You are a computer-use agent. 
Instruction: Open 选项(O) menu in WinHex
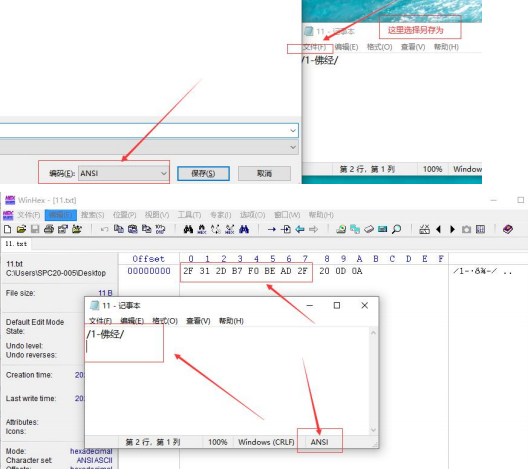tap(253, 215)
